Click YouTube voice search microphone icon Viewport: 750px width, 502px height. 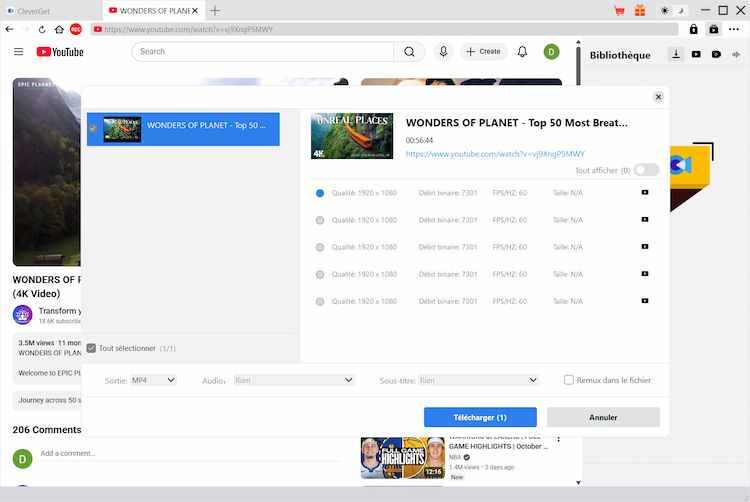click(x=443, y=51)
